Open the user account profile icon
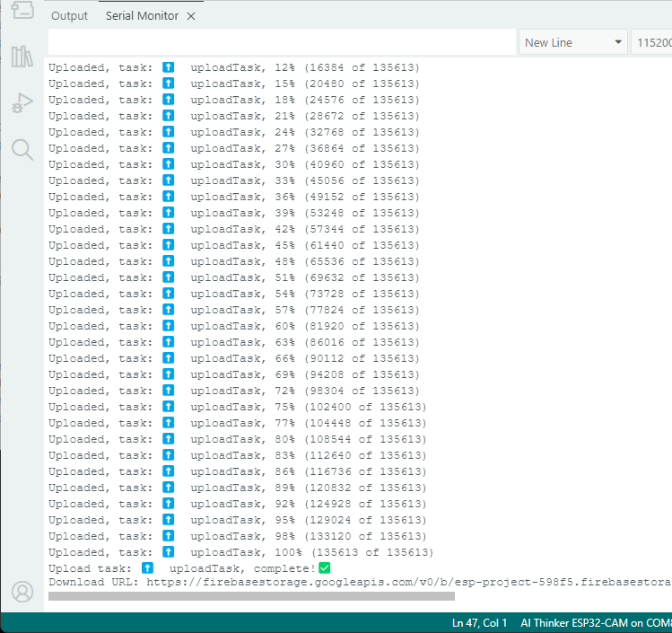 tap(22, 592)
